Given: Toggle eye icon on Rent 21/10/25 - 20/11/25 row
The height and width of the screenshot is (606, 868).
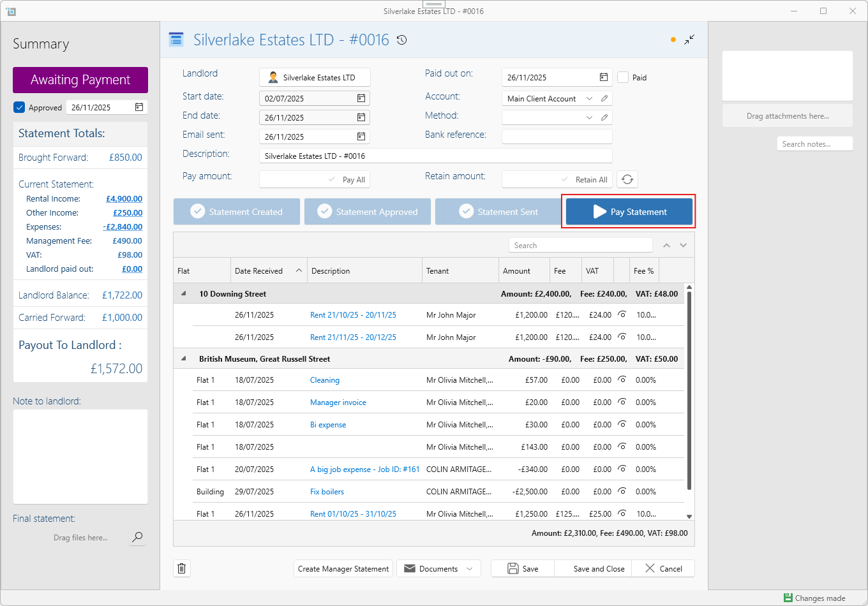Looking at the screenshot, I should pyautogui.click(x=622, y=314).
